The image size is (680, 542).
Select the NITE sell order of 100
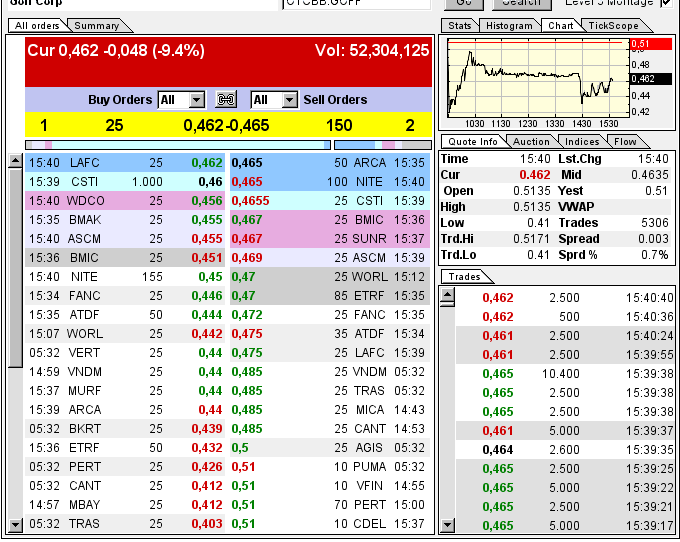tap(330, 182)
